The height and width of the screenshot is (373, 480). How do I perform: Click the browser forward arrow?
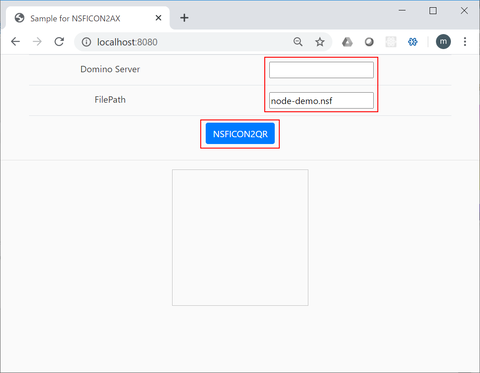[37, 42]
